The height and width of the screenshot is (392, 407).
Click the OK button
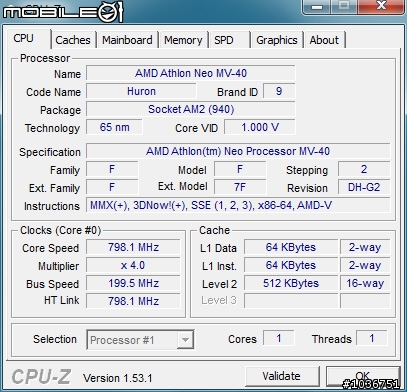(363, 376)
